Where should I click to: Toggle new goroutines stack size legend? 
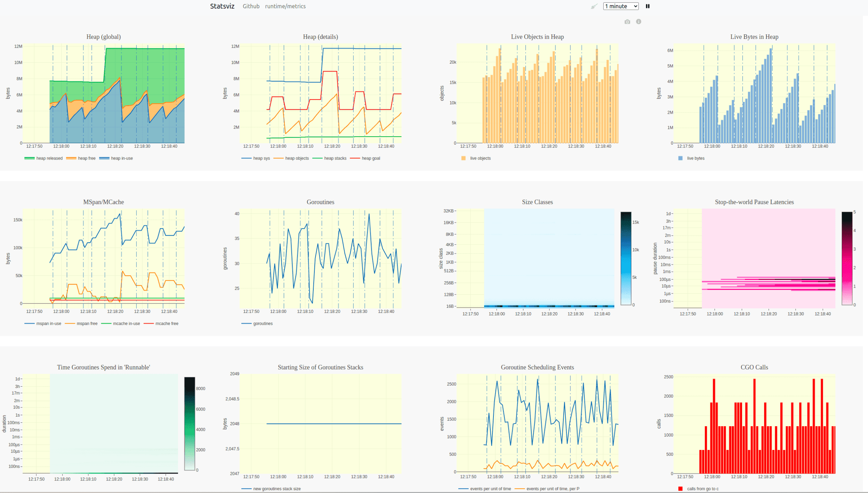click(276, 488)
